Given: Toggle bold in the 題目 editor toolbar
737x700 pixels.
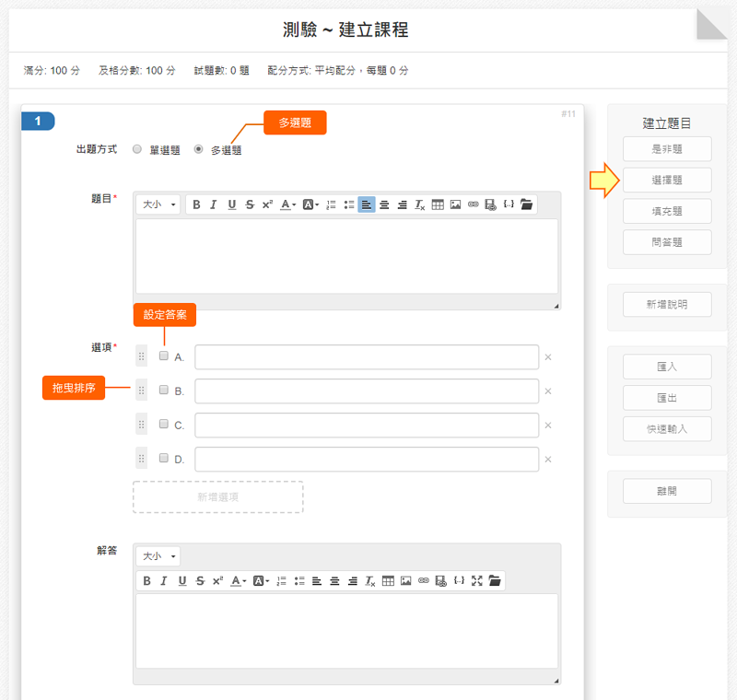Looking at the screenshot, I should point(196,204).
